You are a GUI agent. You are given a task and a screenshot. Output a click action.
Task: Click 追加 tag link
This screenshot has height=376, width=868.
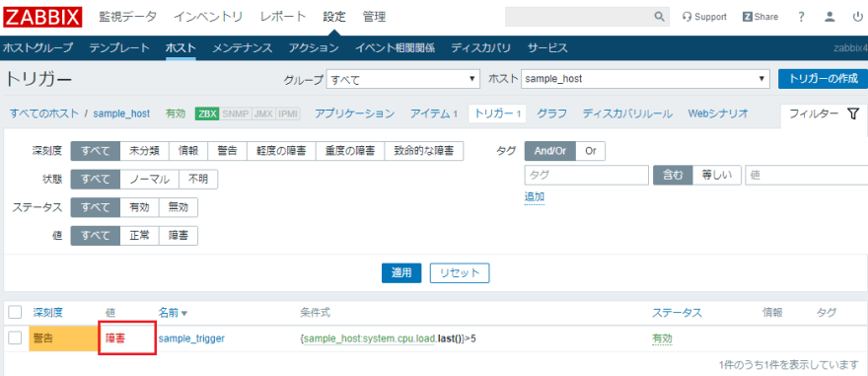[x=535, y=196]
